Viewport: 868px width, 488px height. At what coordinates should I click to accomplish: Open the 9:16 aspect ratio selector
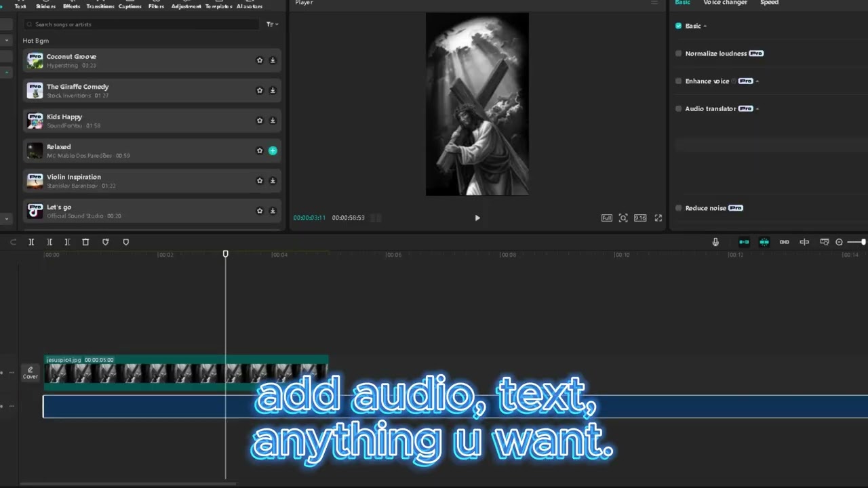tap(640, 218)
